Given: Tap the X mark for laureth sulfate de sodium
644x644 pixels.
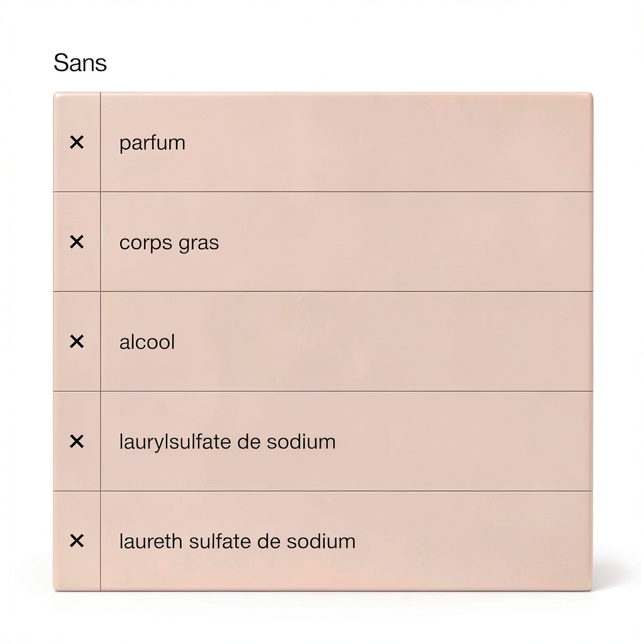Looking at the screenshot, I should pyautogui.click(x=77, y=541).
